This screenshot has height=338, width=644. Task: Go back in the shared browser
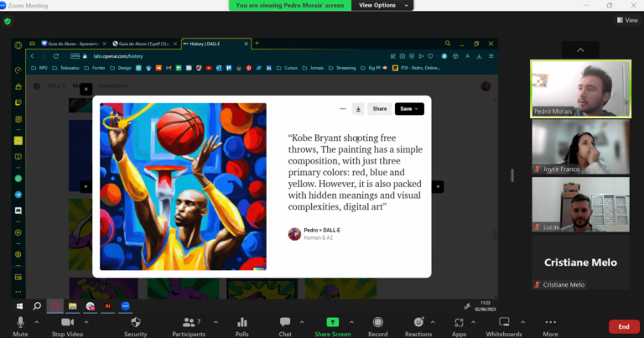[32, 56]
